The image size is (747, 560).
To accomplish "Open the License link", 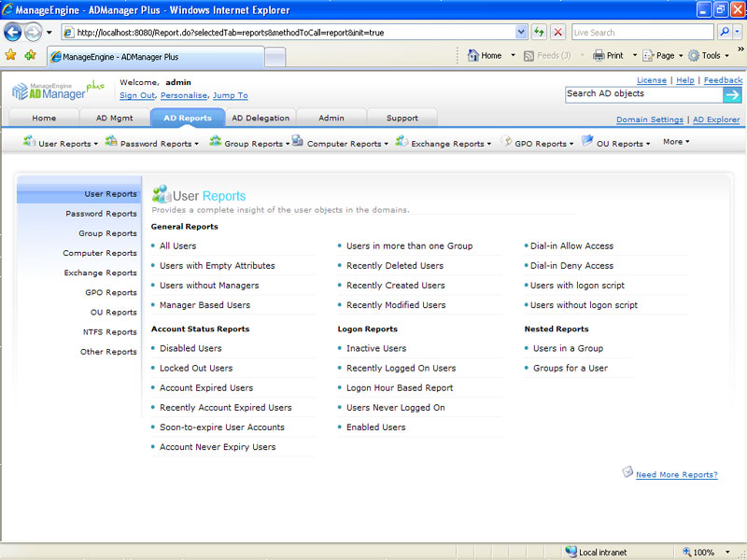I will 651,80.
